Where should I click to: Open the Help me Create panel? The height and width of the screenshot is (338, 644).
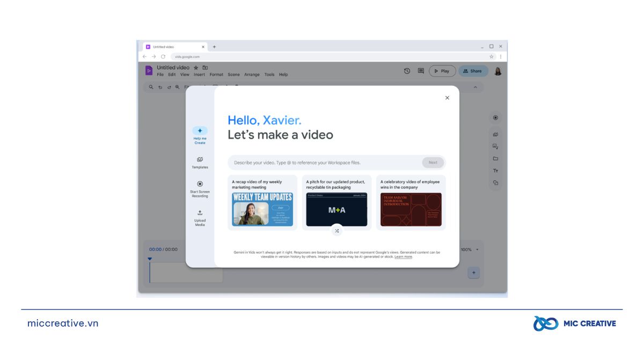200,135
